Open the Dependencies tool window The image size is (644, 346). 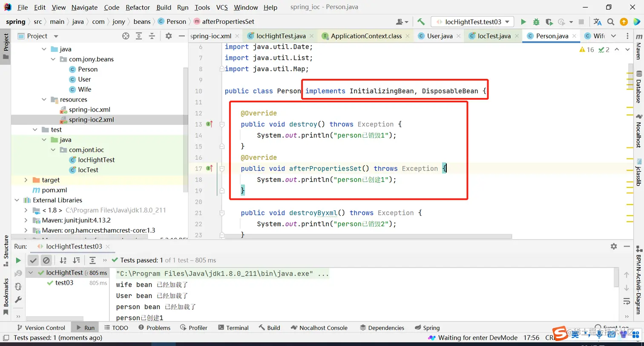click(382, 328)
